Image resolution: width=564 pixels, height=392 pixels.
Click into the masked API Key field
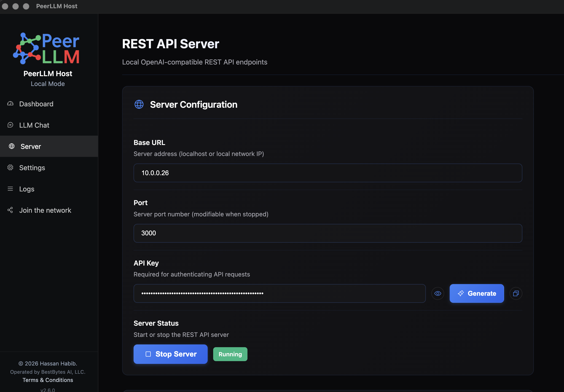(279, 293)
